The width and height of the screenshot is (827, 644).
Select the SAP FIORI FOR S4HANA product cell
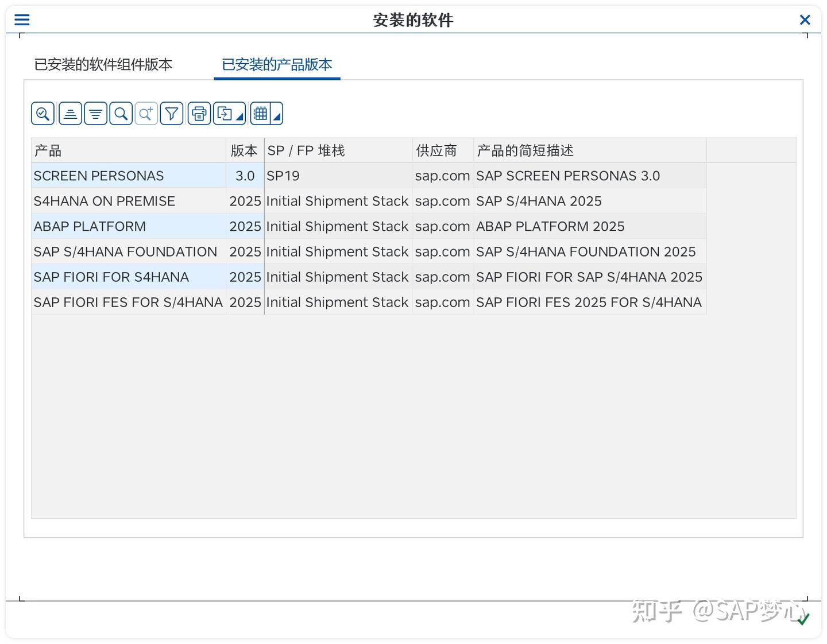pyautogui.click(x=129, y=277)
